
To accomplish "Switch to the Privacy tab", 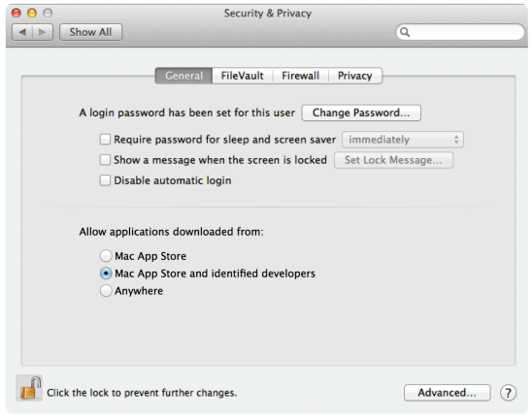I will click(355, 76).
